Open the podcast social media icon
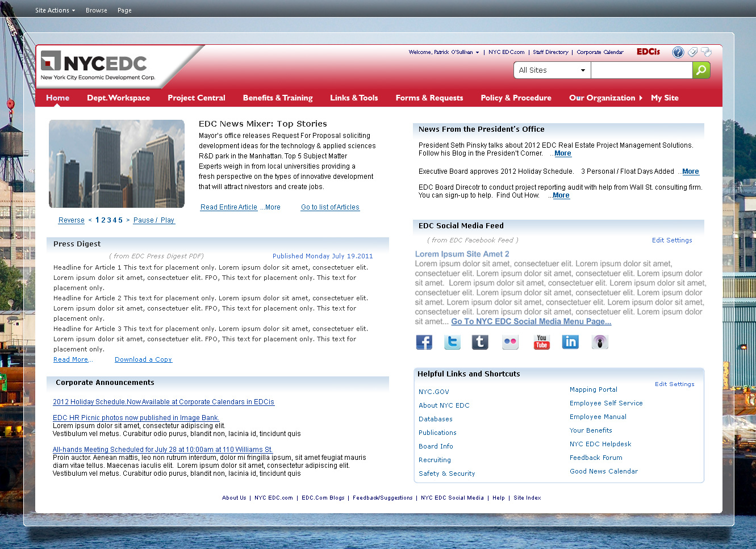This screenshot has height=549, width=756. coord(600,342)
